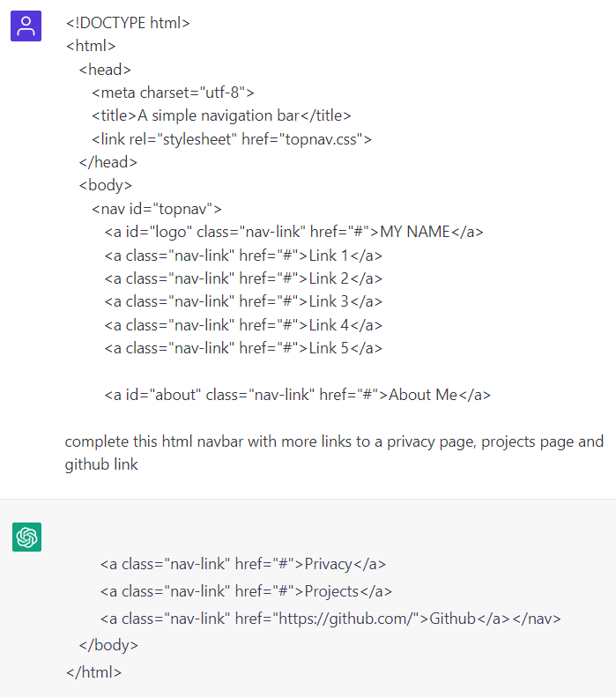Click the DOCTYPE html line

click(x=128, y=23)
